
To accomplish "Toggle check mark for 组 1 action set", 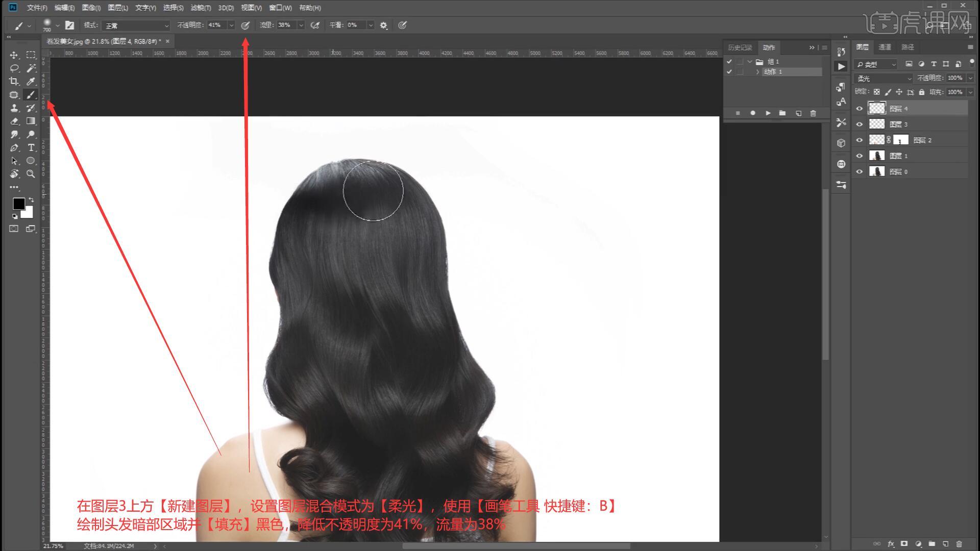I will (729, 62).
